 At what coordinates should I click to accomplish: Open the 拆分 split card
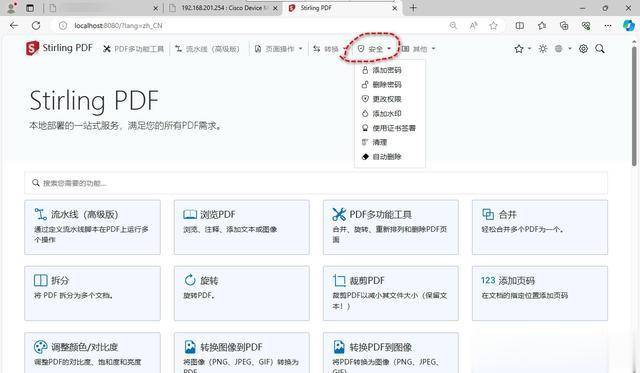click(92, 293)
